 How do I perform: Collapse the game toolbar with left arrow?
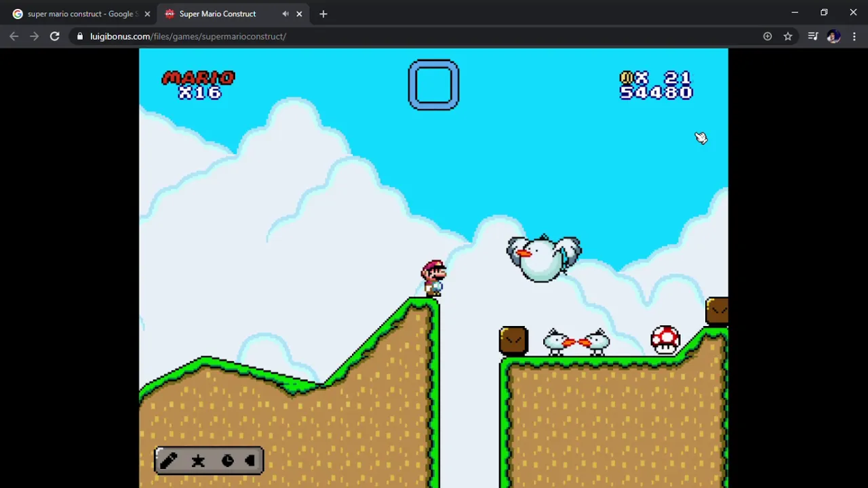tap(250, 461)
